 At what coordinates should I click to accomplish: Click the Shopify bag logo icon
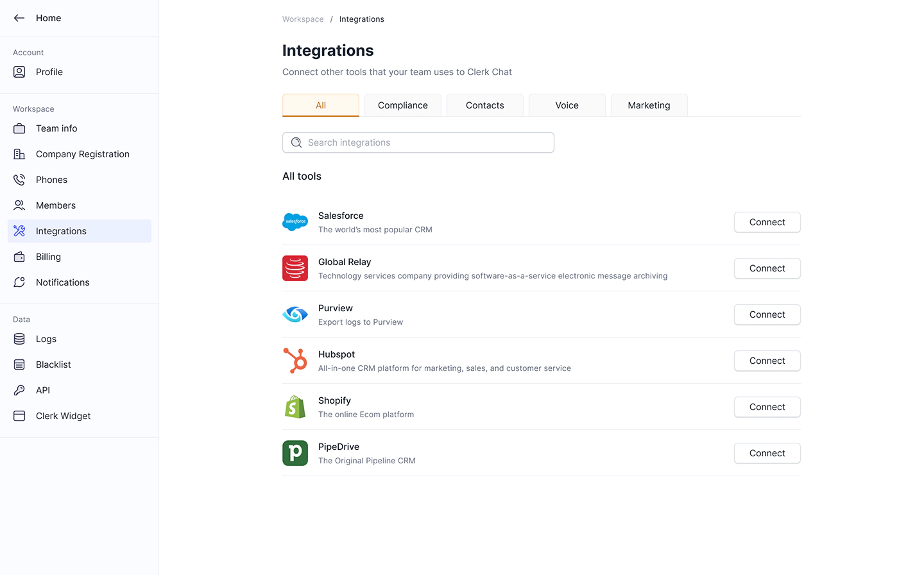(x=295, y=407)
